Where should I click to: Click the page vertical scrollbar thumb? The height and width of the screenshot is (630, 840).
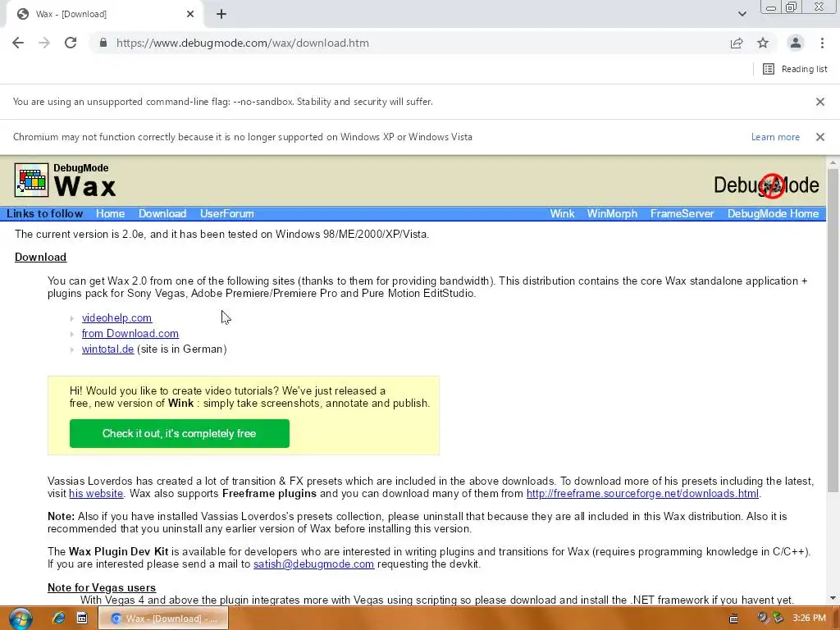pyautogui.click(x=833, y=330)
